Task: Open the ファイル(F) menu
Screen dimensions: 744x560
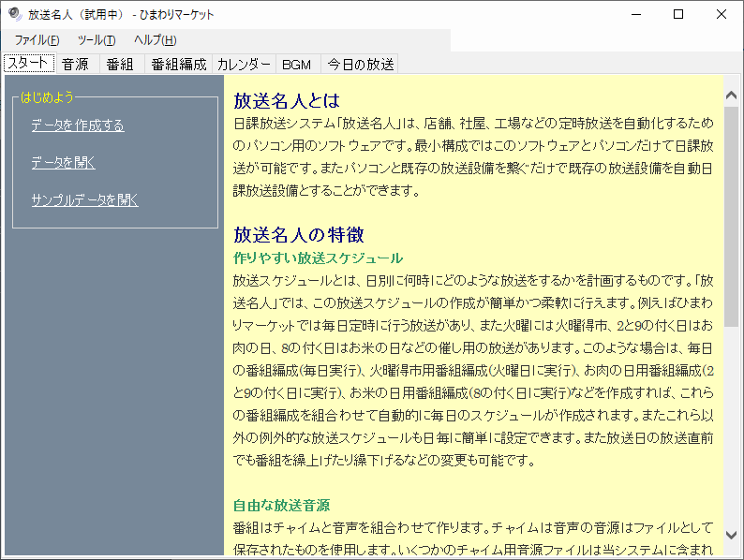Action: (x=37, y=40)
